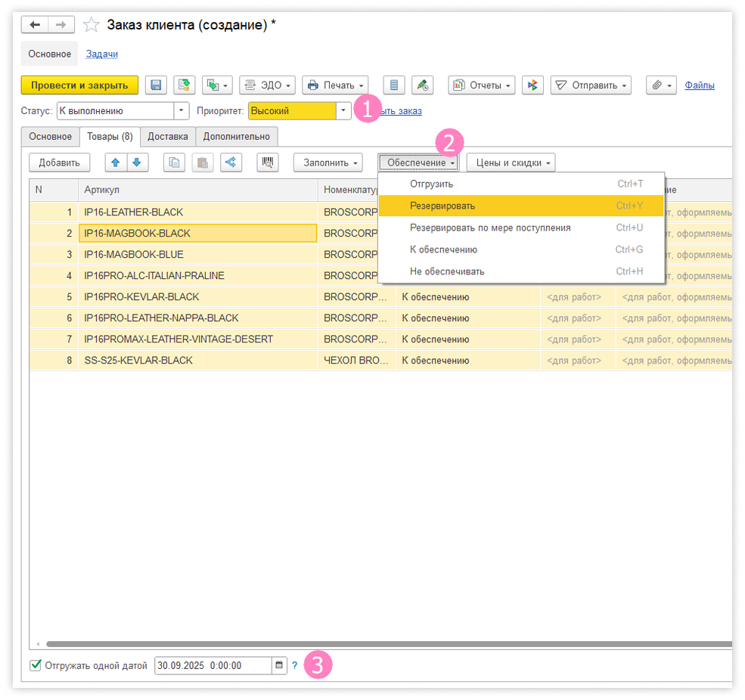Click 'Провести и закрыть' button
The width and height of the screenshot is (745, 700).
[x=79, y=85]
